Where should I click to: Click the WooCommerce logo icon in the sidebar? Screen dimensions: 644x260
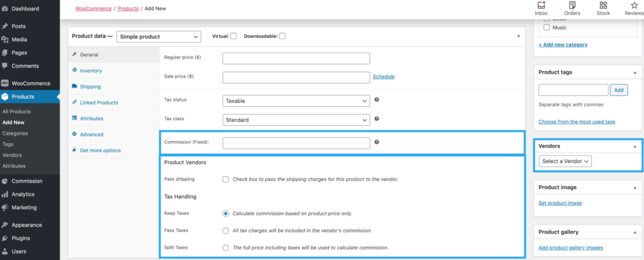pos(5,83)
